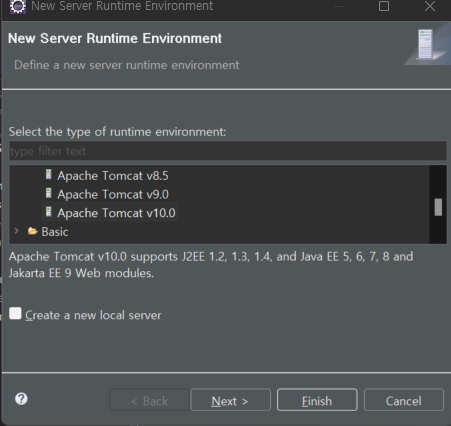The image size is (451, 426).
Task: Click the Apache Tomcat v8.5 server icon
Action: 49,174
